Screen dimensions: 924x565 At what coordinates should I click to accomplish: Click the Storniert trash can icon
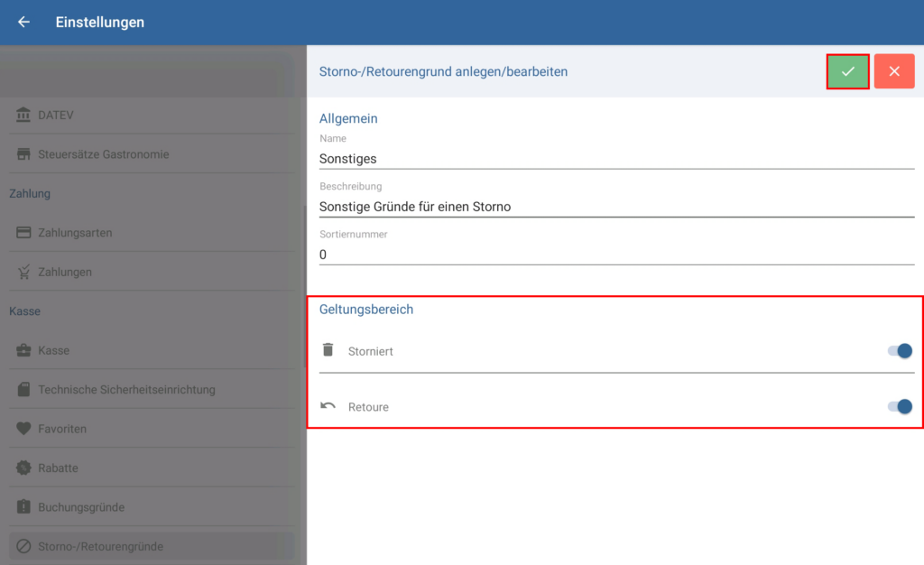pos(328,350)
